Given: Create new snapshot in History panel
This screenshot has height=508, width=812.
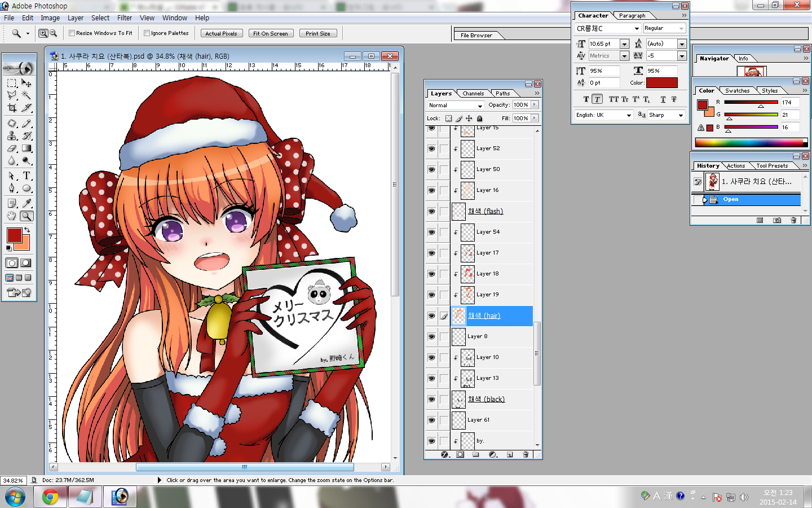Looking at the screenshot, I should point(777,220).
